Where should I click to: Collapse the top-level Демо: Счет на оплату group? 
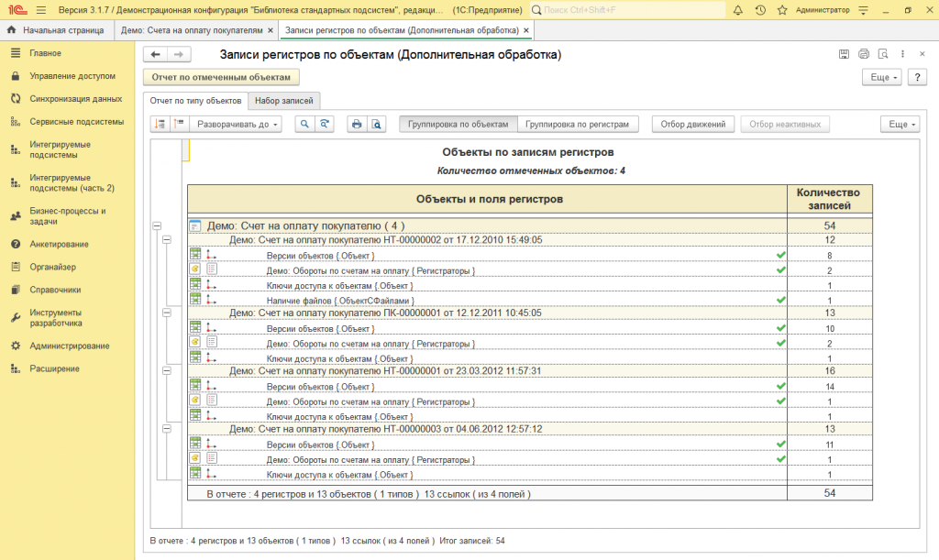click(157, 226)
